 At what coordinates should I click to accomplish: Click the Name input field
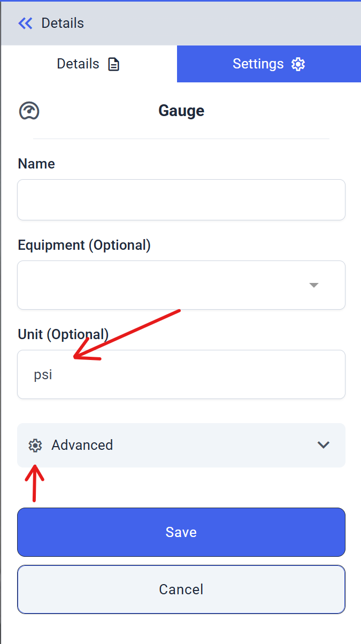coord(181,198)
